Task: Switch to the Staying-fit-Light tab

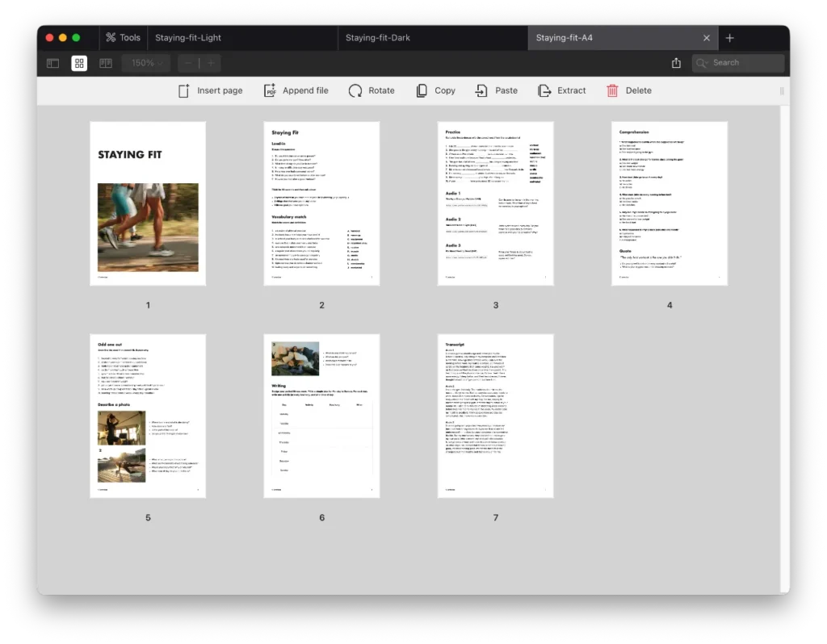Action: [x=188, y=38]
